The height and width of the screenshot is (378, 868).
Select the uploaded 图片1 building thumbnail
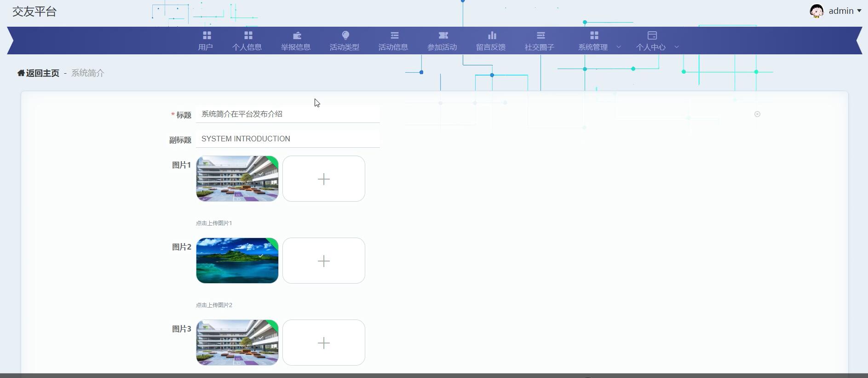(x=237, y=179)
